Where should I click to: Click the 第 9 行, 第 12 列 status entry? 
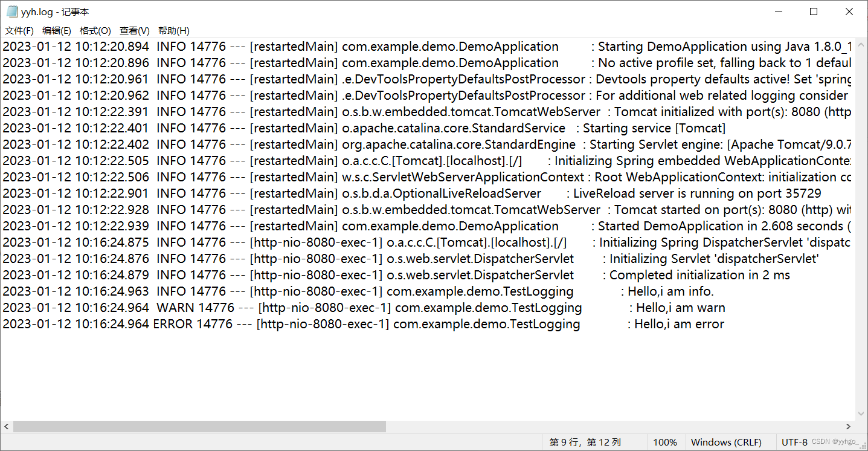coord(585,442)
